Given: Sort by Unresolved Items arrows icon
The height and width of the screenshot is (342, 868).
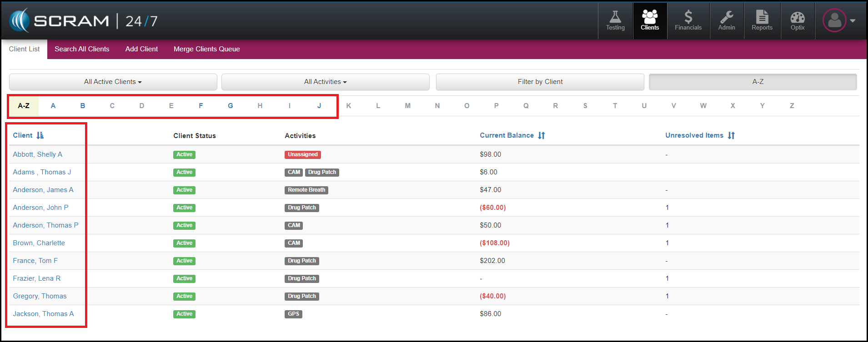Looking at the screenshot, I should pyautogui.click(x=731, y=135).
